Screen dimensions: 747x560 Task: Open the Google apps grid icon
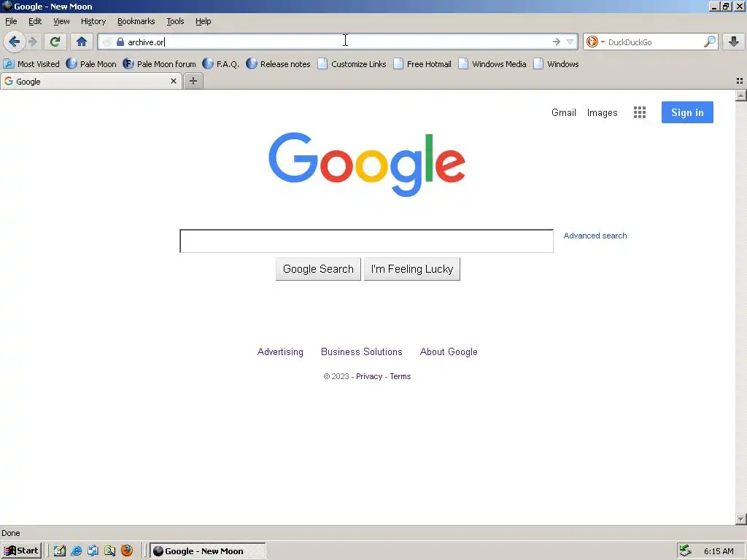tap(640, 112)
